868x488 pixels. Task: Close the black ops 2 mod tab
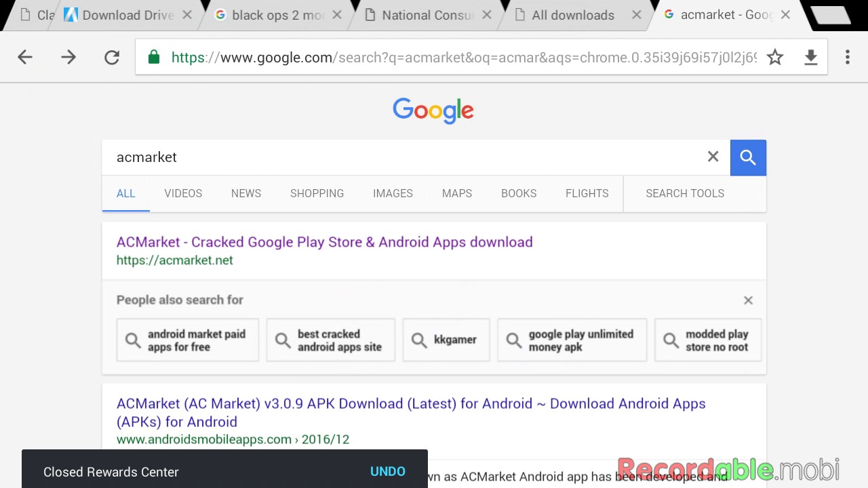pyautogui.click(x=338, y=15)
